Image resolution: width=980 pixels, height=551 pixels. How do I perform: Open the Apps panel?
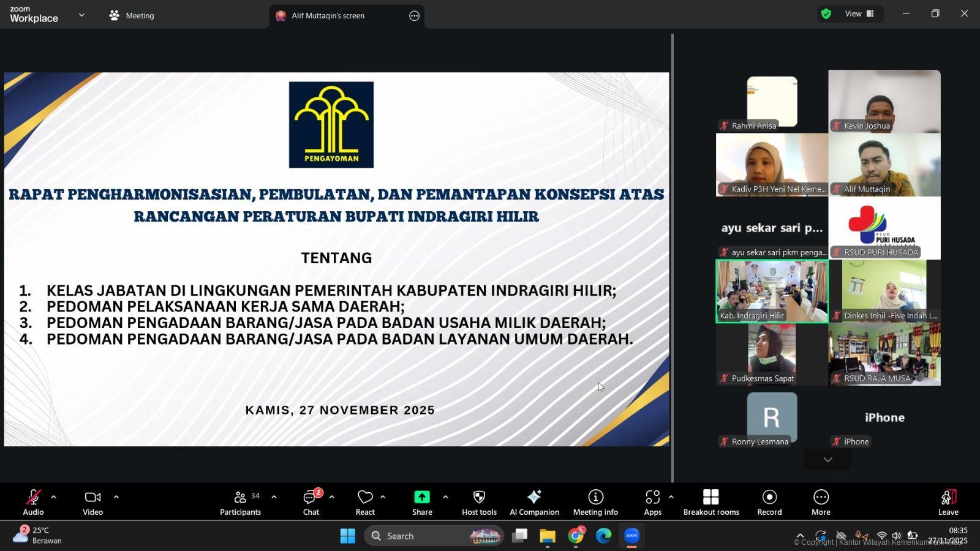[652, 502]
